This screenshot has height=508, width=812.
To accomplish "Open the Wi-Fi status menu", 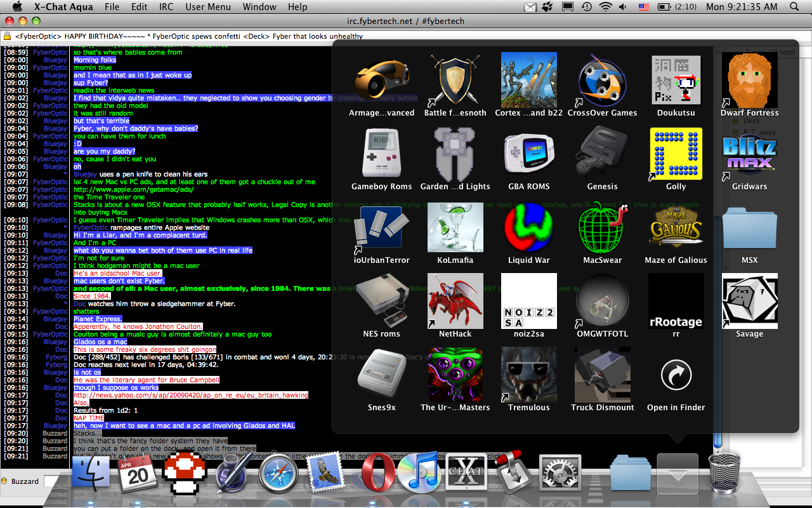I will tap(605, 7).
